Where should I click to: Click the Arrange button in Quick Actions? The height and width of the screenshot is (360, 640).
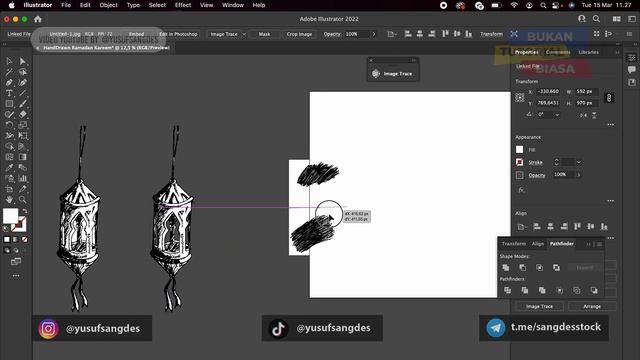(592, 306)
